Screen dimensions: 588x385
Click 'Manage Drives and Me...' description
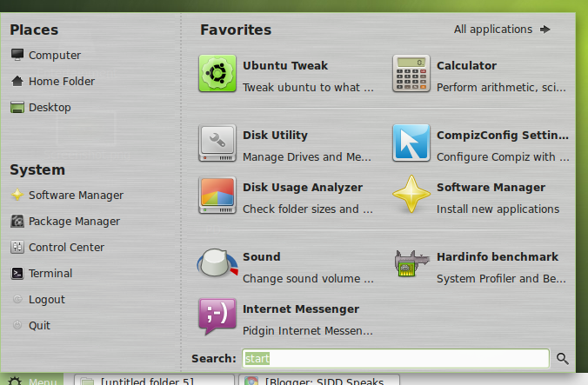pyautogui.click(x=307, y=157)
